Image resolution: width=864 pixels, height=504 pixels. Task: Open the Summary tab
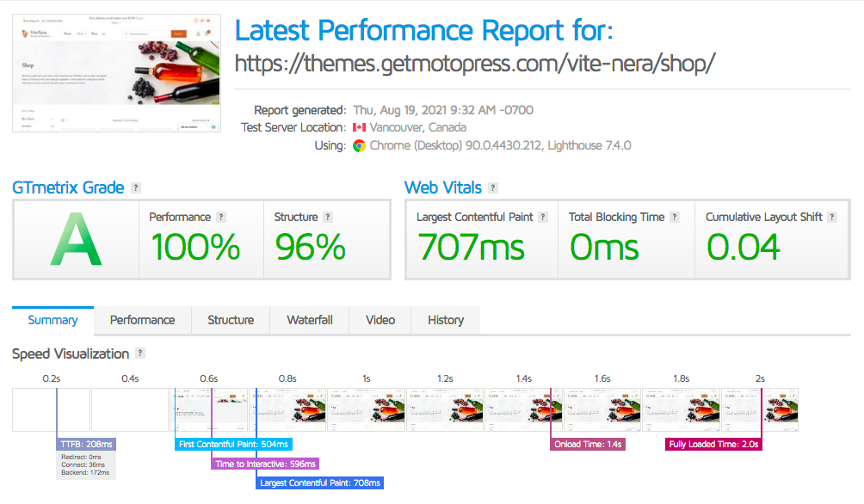[53, 320]
